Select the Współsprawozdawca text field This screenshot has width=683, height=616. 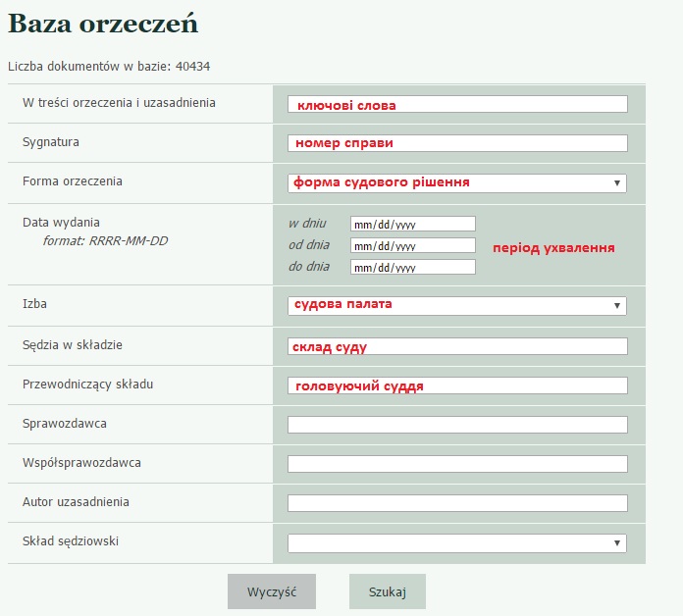tap(457, 464)
